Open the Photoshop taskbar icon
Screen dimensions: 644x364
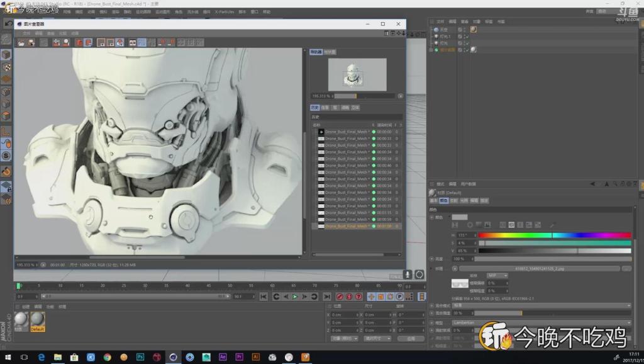(140, 357)
